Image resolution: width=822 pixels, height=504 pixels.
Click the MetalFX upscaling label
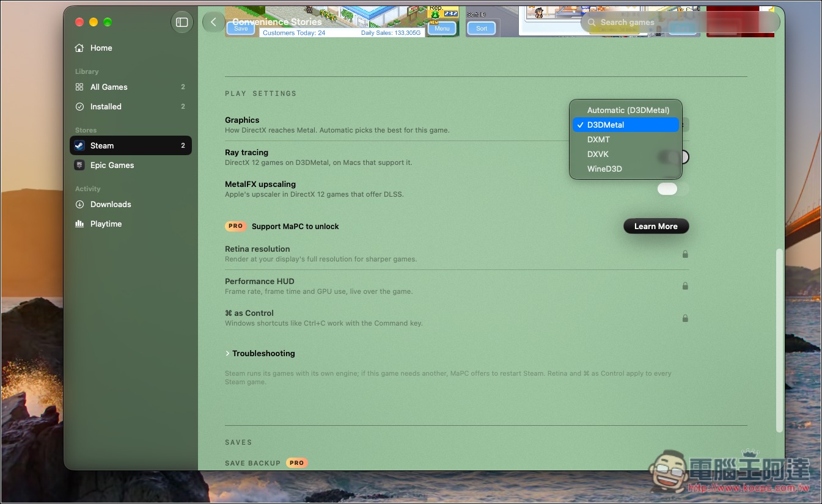click(260, 184)
